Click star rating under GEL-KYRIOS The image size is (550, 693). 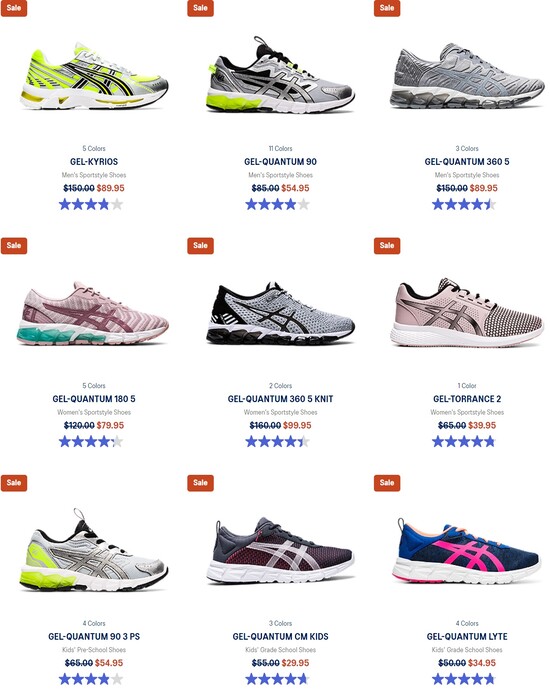click(x=91, y=205)
